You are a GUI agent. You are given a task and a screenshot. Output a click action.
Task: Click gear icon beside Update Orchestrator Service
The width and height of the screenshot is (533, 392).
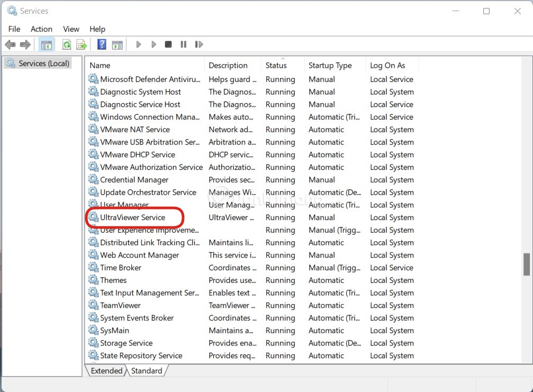(93, 192)
